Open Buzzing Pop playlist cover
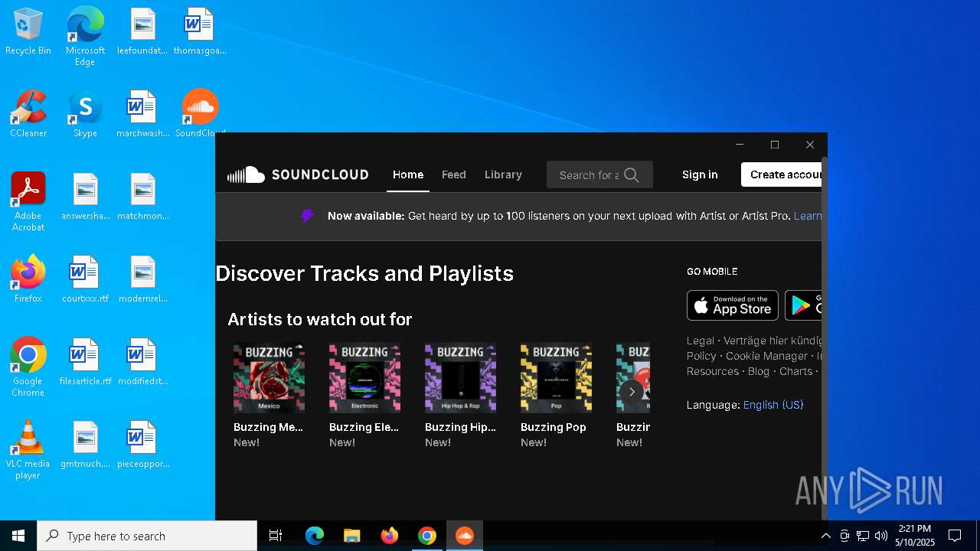The image size is (980, 551). click(x=556, y=378)
